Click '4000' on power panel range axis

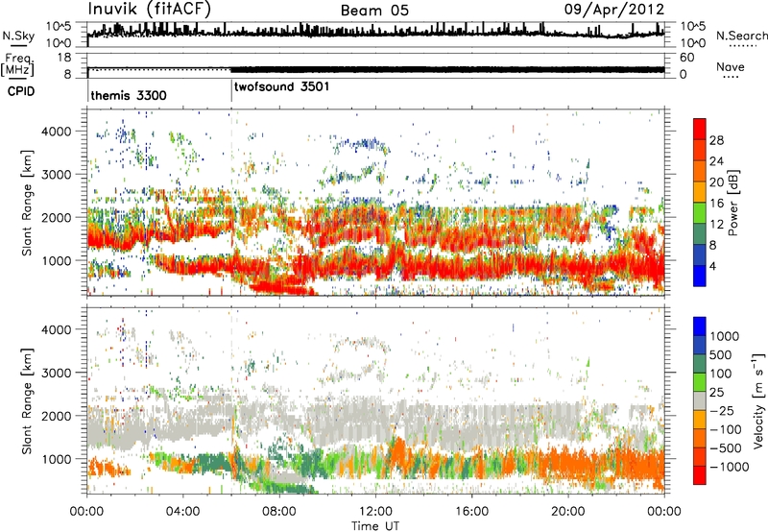tap(56, 132)
